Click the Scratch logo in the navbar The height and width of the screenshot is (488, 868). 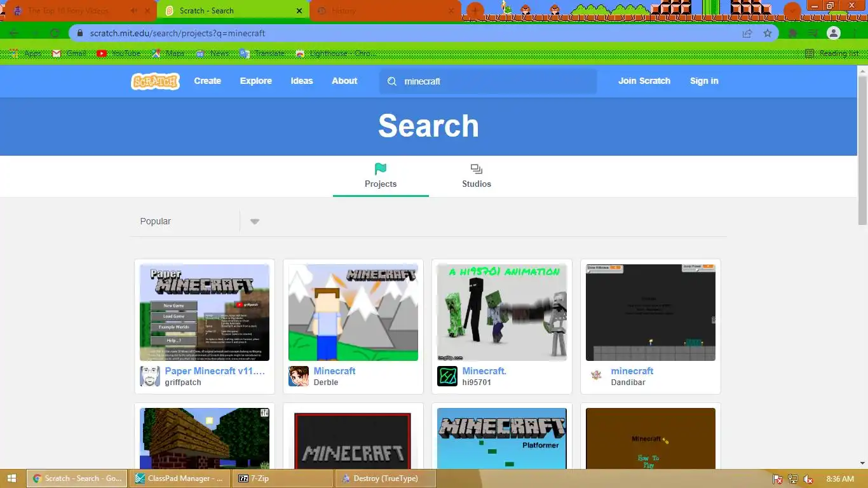coord(155,81)
